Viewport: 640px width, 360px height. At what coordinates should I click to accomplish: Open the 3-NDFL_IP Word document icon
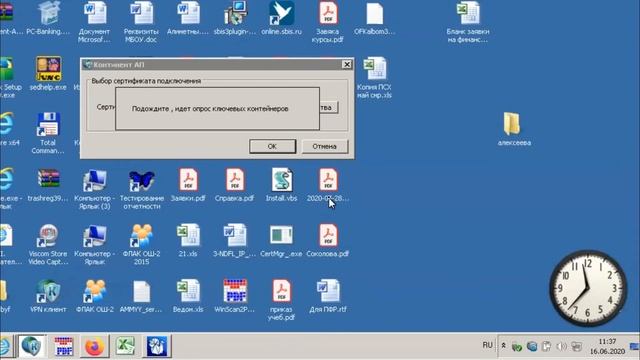(x=235, y=240)
